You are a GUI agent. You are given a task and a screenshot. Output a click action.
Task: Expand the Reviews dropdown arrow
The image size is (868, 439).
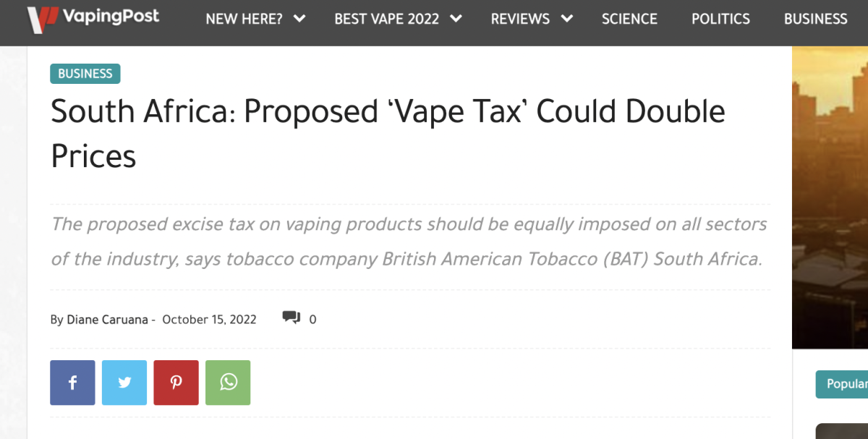(566, 19)
